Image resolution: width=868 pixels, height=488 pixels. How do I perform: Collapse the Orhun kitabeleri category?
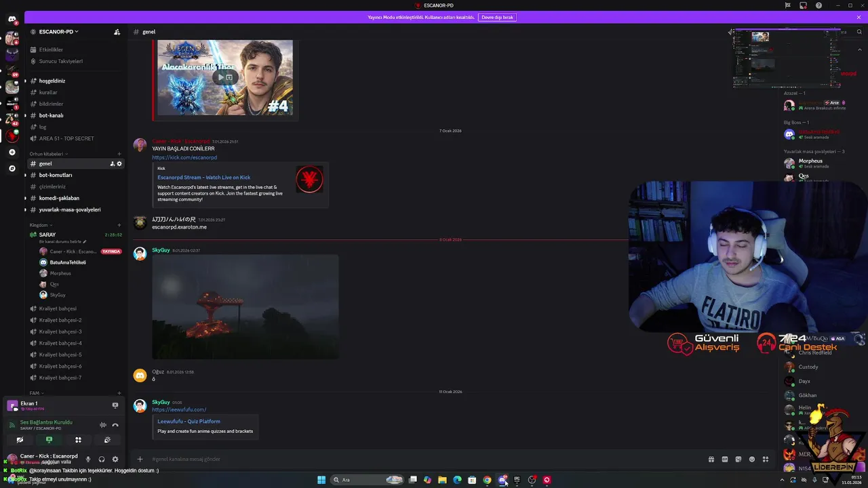click(x=47, y=154)
